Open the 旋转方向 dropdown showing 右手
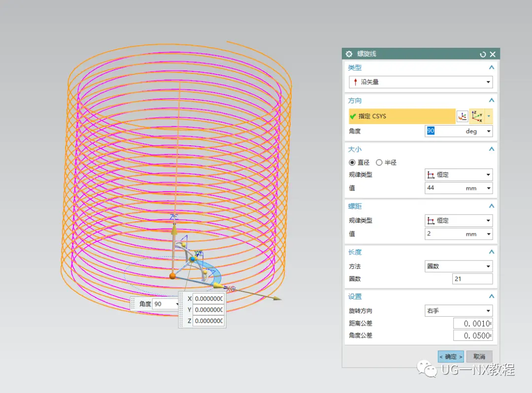 pyautogui.click(x=459, y=311)
